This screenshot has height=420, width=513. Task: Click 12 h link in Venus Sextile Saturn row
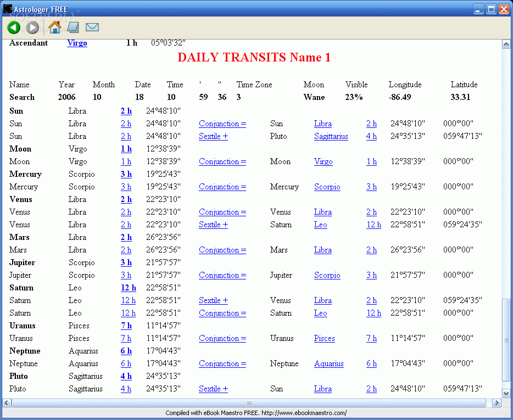click(x=373, y=225)
